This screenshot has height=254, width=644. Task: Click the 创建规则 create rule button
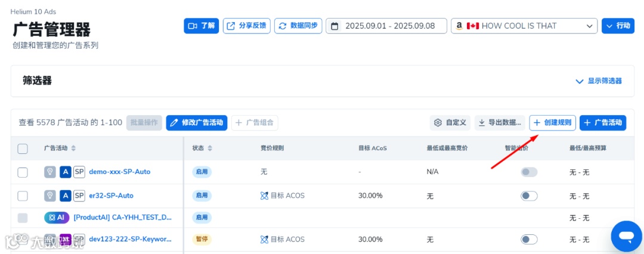[552, 122]
